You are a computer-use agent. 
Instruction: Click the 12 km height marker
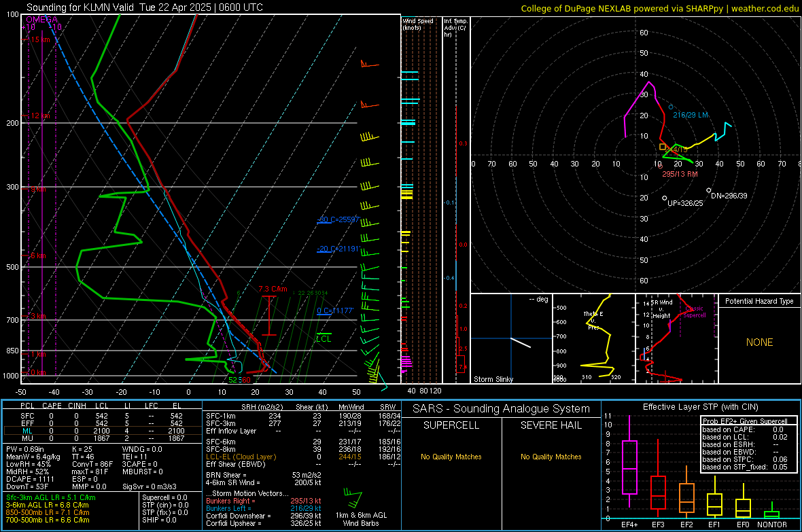(40, 116)
